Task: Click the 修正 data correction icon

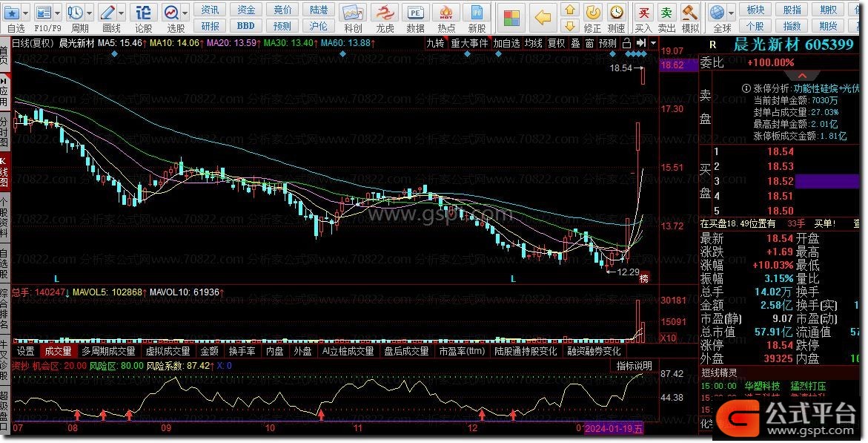Action: (593, 12)
